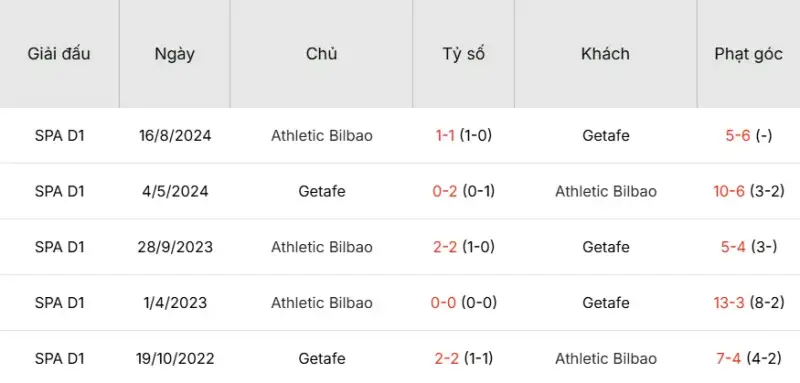Open the 13-3 corner kicks value
Image resolution: width=800 pixels, height=383 pixels.
pyautogui.click(x=729, y=302)
